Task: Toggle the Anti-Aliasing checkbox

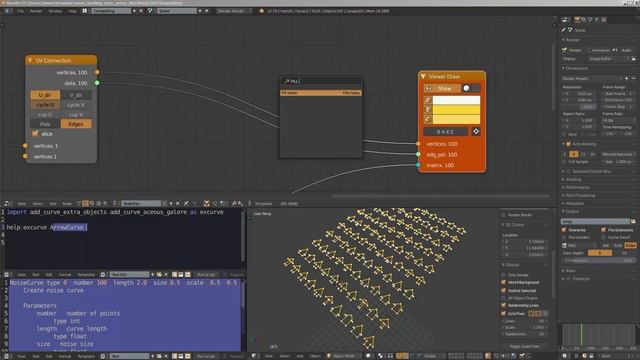Action: point(568,144)
